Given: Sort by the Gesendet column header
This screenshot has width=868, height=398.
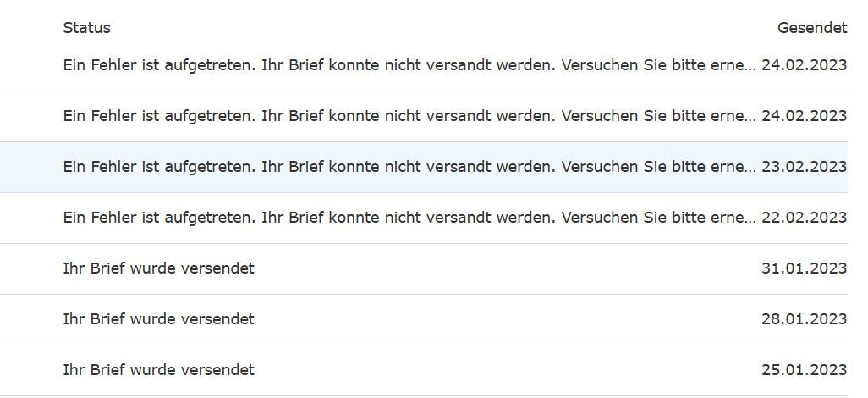Looking at the screenshot, I should tap(811, 28).
